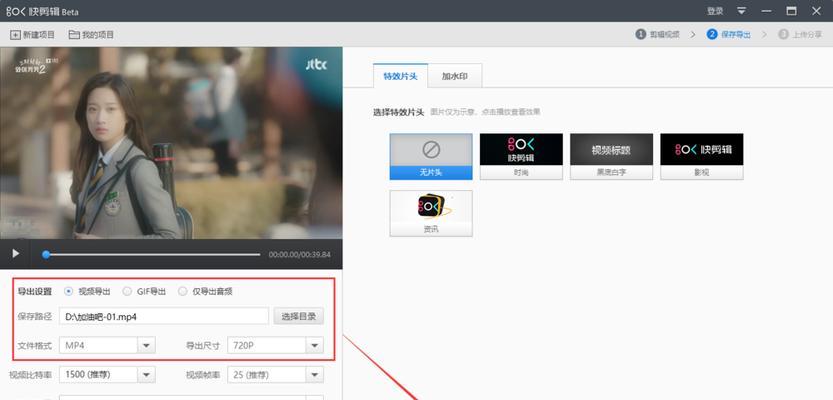Open the 导出尺寸 720P dropdown
833x400 pixels.
(275, 345)
